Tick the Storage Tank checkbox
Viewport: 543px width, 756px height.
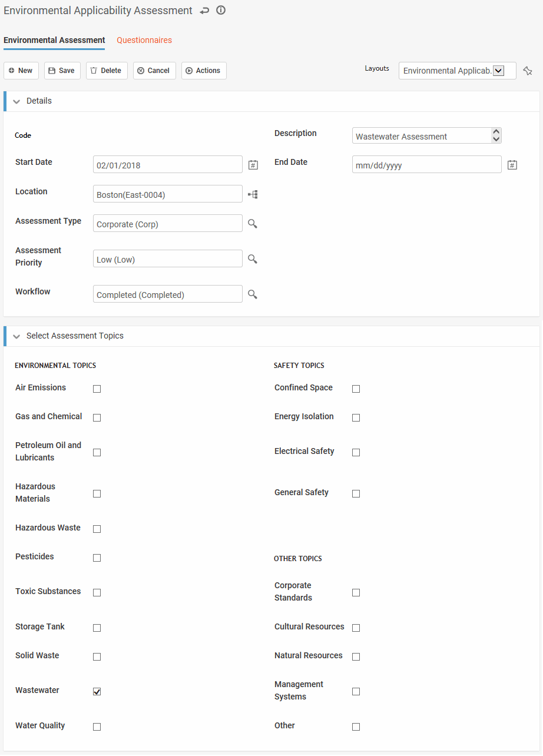(x=97, y=628)
